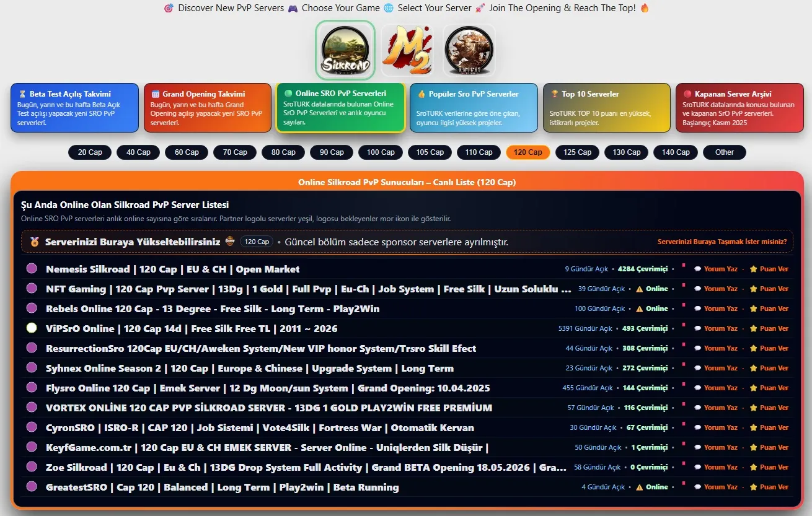Open Nemesis Silkroad server entry
This screenshot has width=812, height=516.
click(172, 269)
